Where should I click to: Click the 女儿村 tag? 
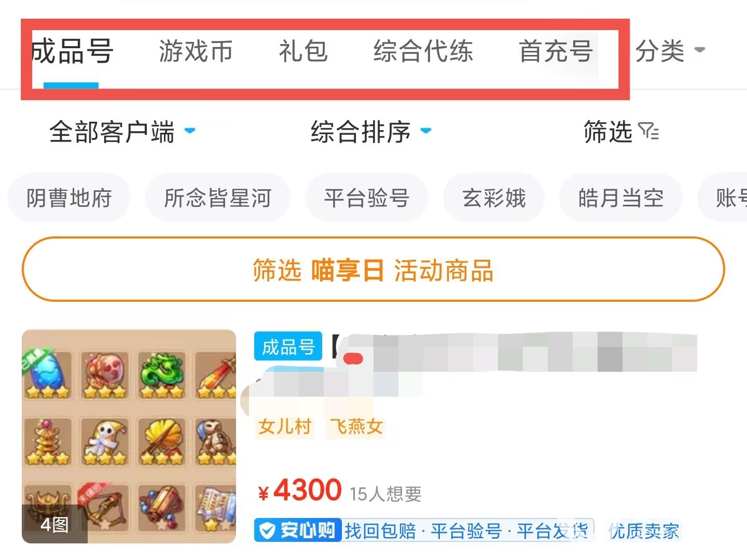pos(285,426)
